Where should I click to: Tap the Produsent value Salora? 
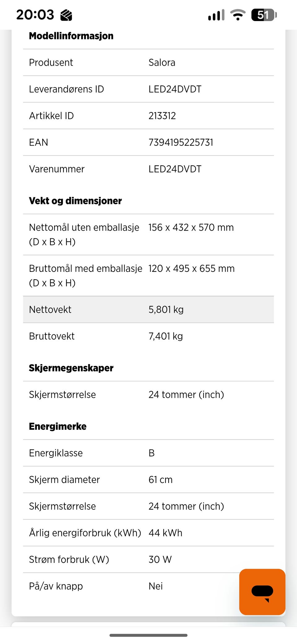point(162,63)
